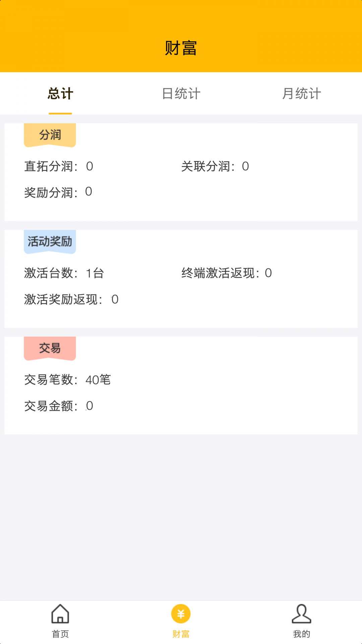Tap the 交易笔数 40笔 entry
The image size is (362, 644).
[x=67, y=380]
